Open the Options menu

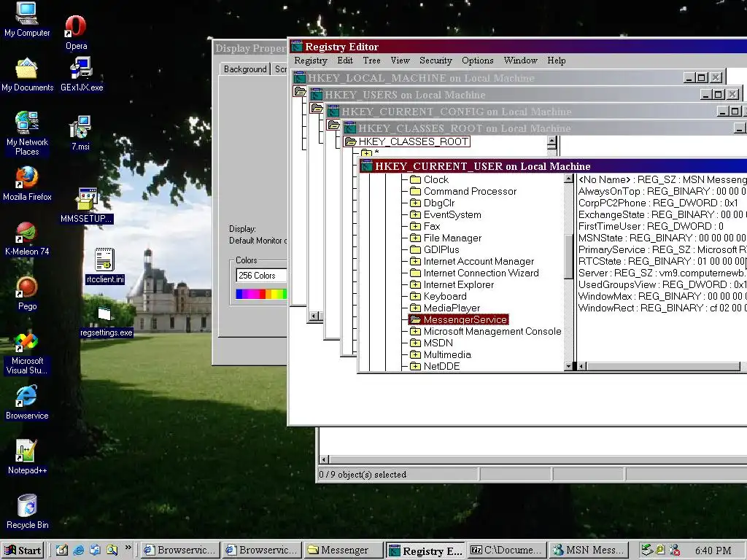pyautogui.click(x=477, y=61)
